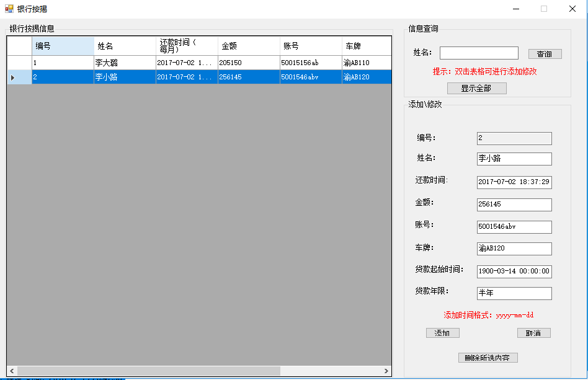
Task: Click the horizontal scrollbar thumb
Action: pyautogui.click(x=149, y=371)
